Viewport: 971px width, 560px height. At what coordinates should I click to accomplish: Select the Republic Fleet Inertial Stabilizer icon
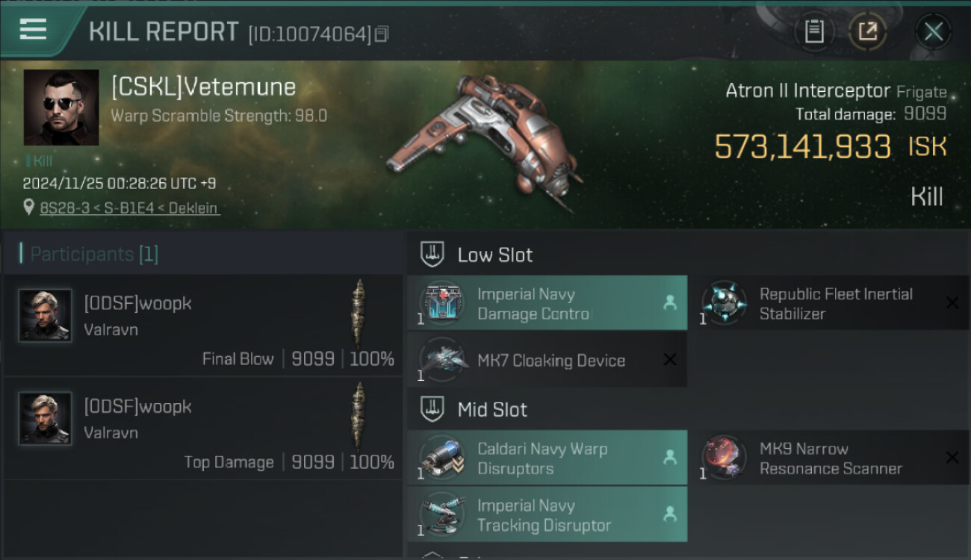pyautogui.click(x=724, y=302)
